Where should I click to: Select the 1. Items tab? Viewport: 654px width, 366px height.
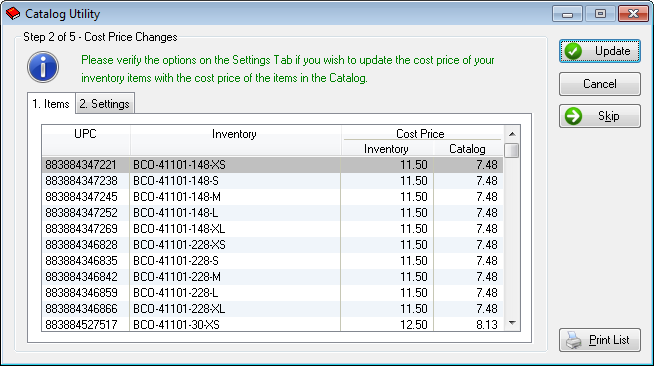51,103
